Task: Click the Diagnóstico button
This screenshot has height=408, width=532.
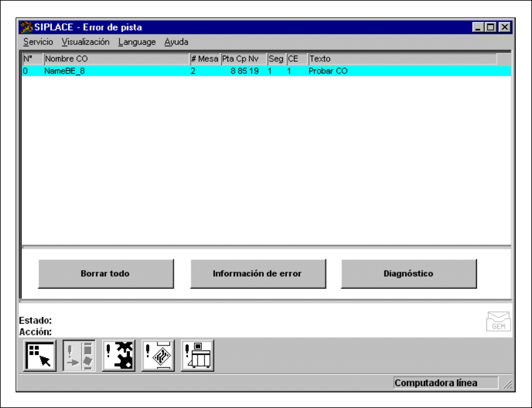Action: tap(409, 274)
